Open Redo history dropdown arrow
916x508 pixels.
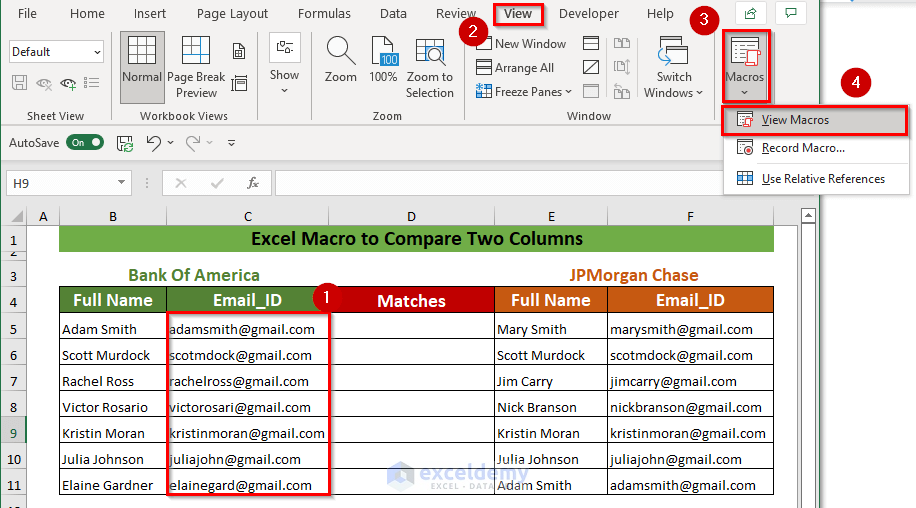pos(210,142)
